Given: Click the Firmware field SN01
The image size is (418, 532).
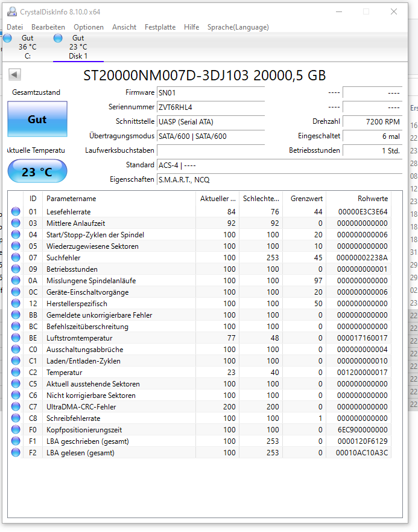Looking at the screenshot, I should tap(211, 93).
